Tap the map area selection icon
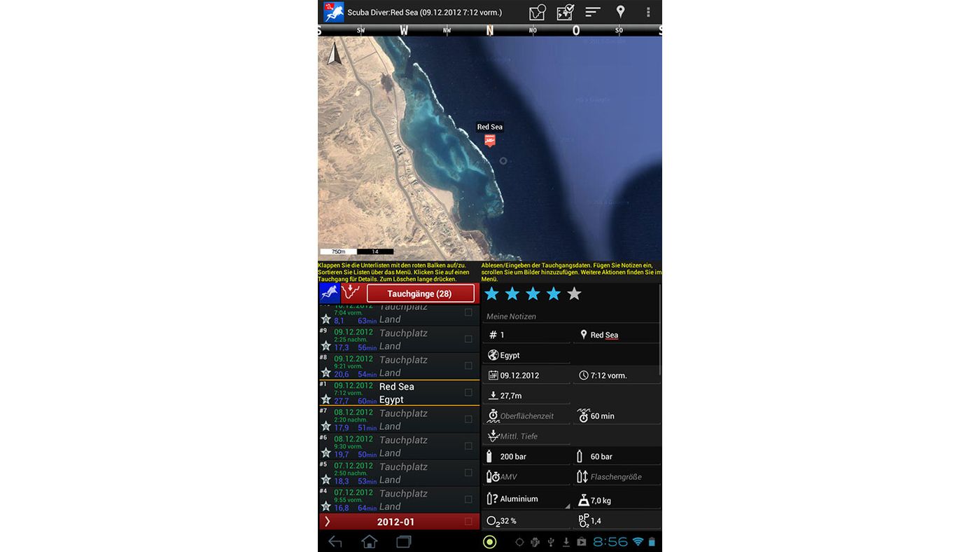980x552 pixels. [x=537, y=12]
